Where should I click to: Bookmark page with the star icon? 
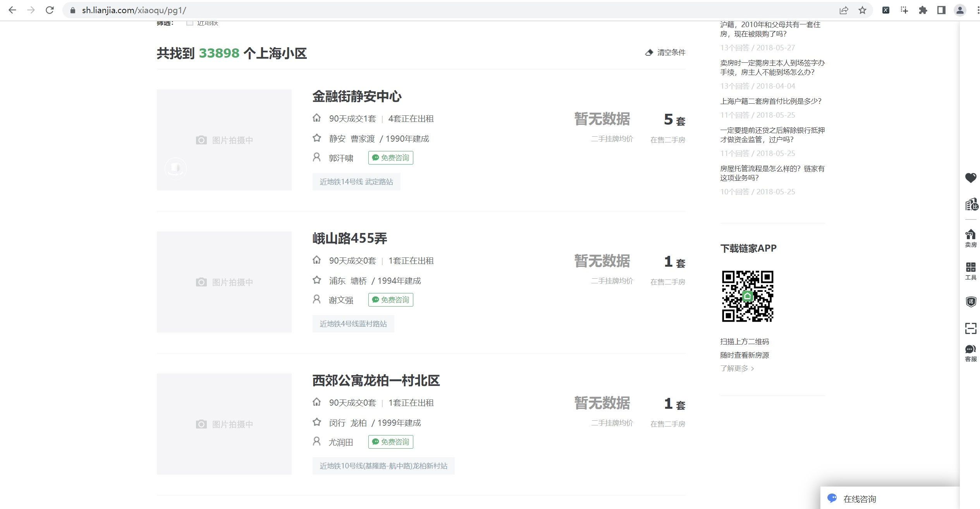point(862,10)
